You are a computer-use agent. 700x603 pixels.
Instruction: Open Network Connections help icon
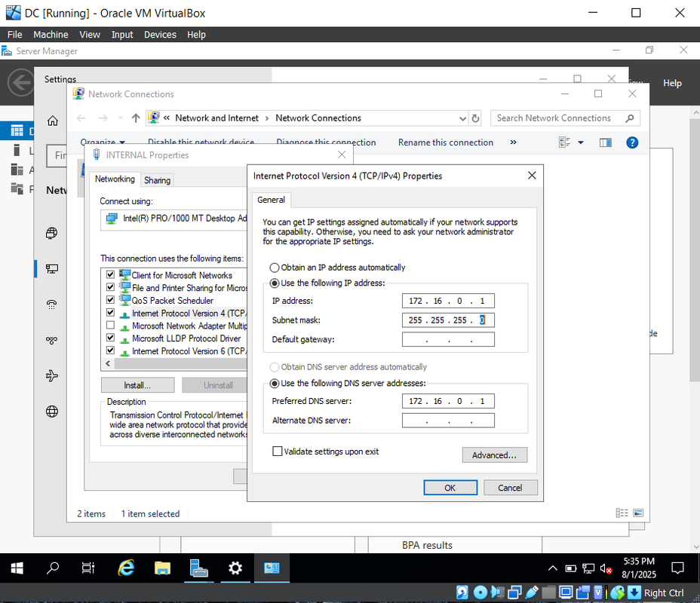tap(632, 142)
